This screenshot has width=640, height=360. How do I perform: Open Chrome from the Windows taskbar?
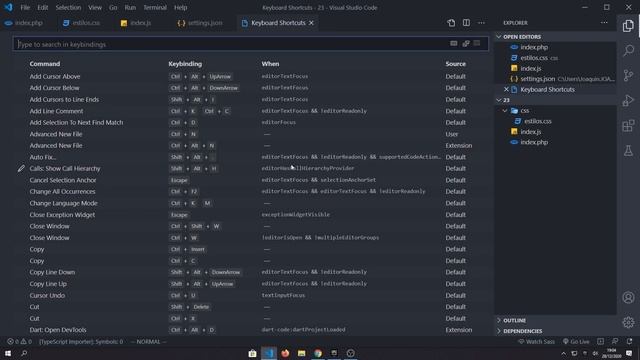pyautogui.click(x=318, y=353)
